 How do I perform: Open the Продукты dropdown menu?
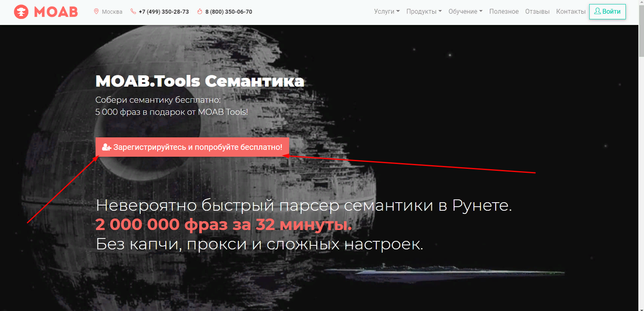424,12
